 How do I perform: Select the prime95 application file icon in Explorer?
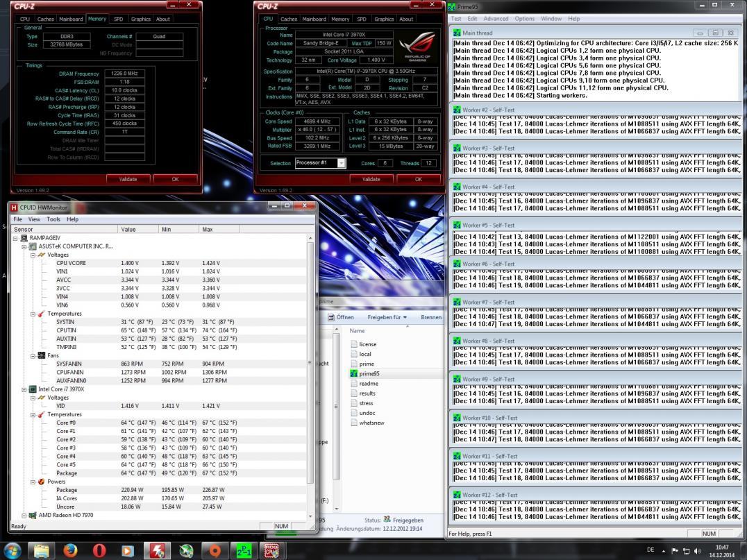(353, 374)
